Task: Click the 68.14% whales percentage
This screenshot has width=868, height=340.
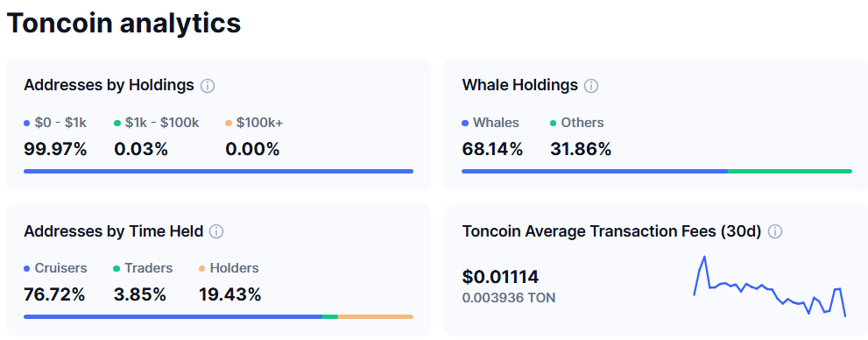Action: [492, 149]
